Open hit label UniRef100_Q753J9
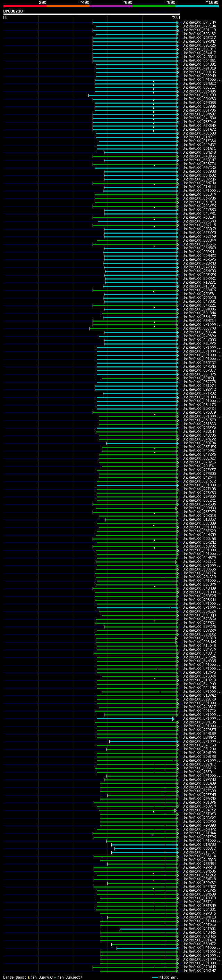222x980 pixels. point(199,413)
